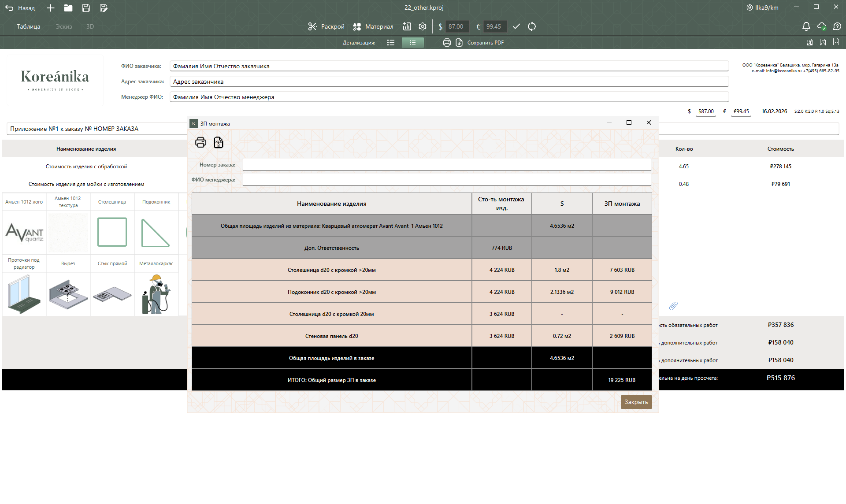Click the paperclip attachment icon

point(673,306)
